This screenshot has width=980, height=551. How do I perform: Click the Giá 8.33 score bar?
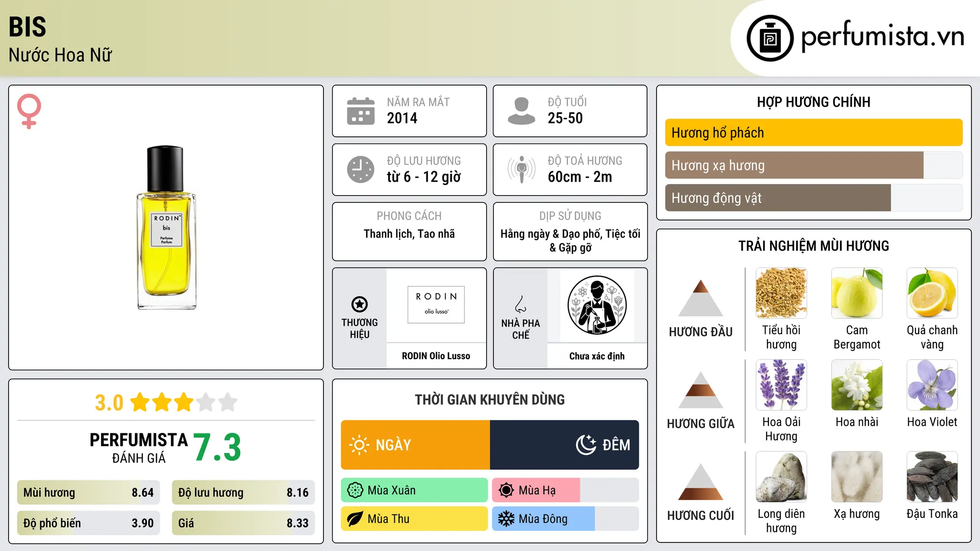click(244, 523)
